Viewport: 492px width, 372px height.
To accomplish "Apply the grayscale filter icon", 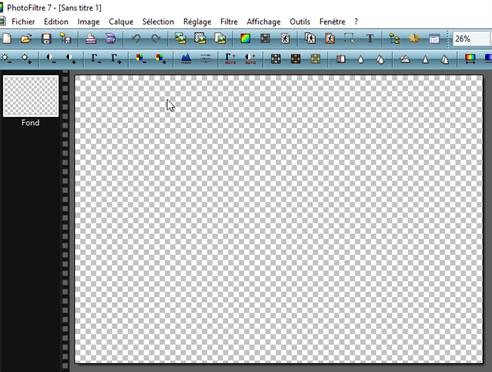I will (276, 59).
